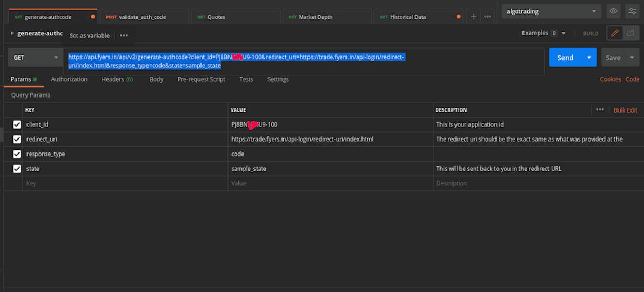644x292 pixels.
Task: Open tab options ellipsis next to plus
Action: click(487, 17)
